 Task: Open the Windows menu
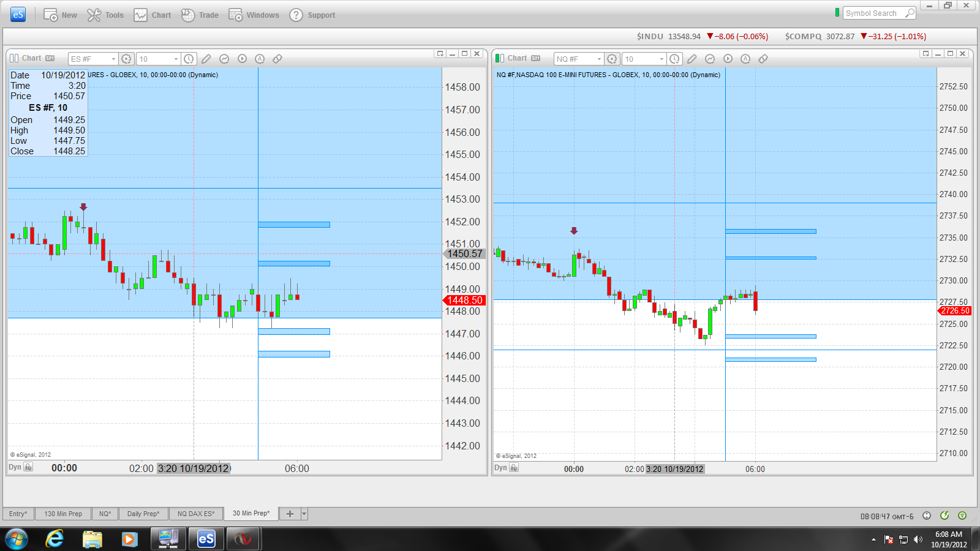click(254, 15)
